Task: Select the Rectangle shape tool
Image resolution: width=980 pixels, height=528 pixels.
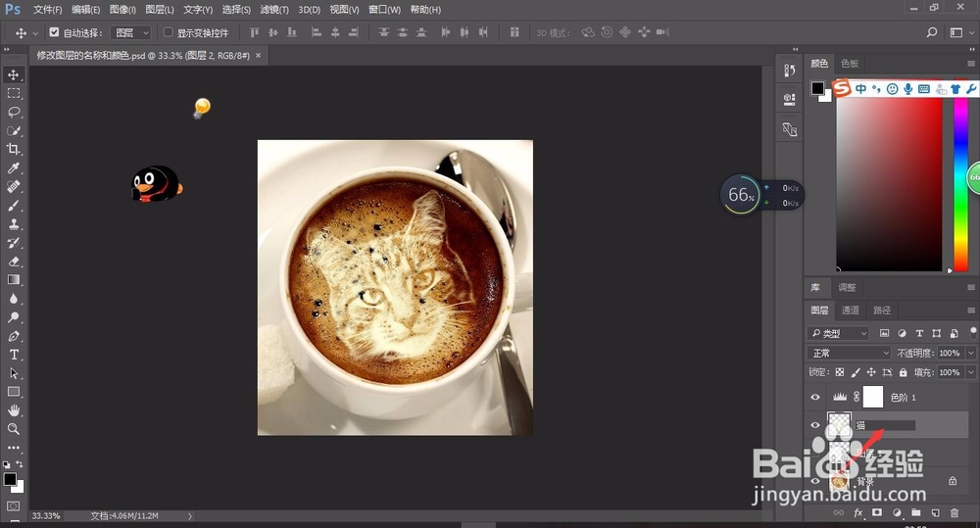Action: pyautogui.click(x=13, y=392)
